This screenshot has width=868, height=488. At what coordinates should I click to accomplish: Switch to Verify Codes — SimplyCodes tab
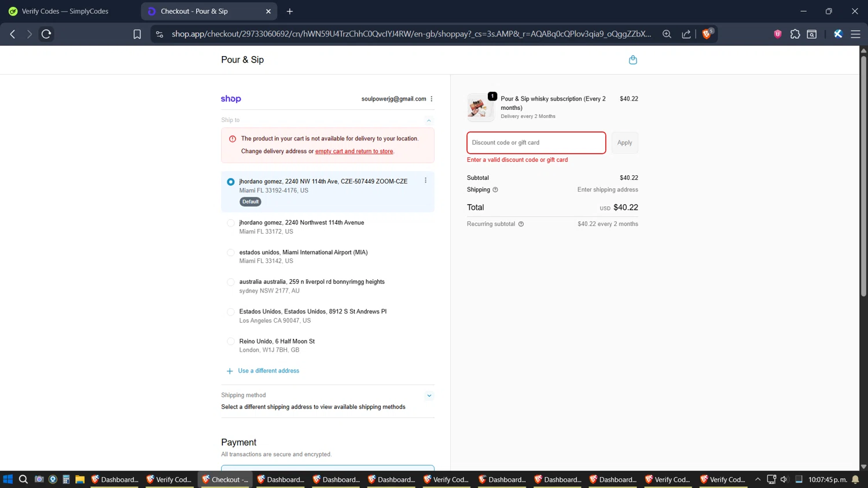(x=65, y=11)
